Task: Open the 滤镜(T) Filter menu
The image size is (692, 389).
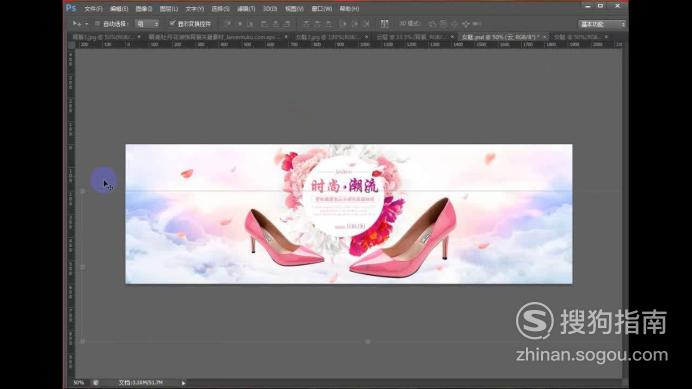Action: [246, 8]
